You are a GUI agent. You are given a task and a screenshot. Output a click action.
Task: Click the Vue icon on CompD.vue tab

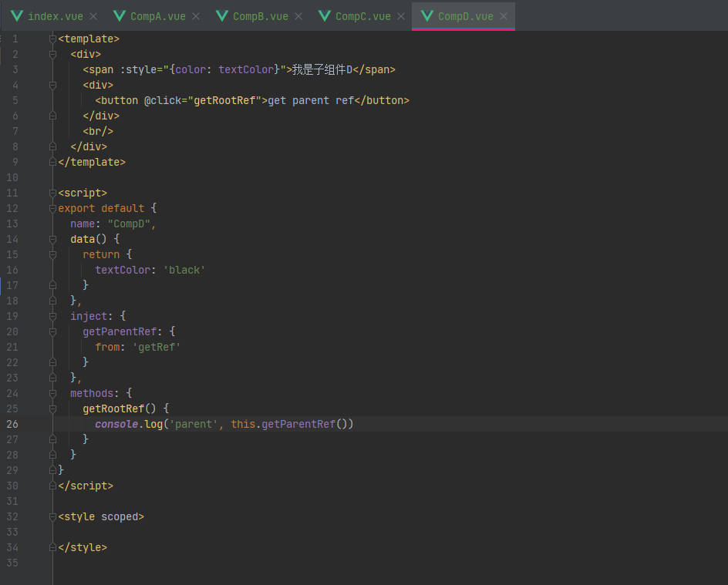point(427,16)
